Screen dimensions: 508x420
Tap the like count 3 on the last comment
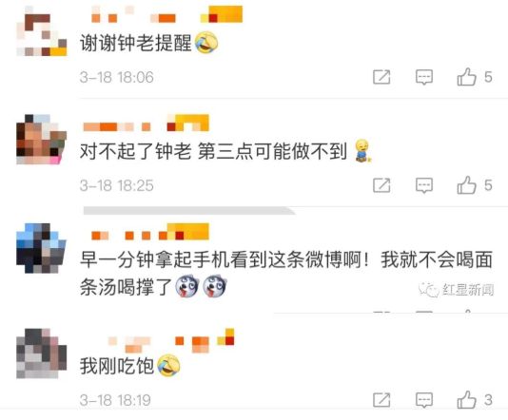488,400
